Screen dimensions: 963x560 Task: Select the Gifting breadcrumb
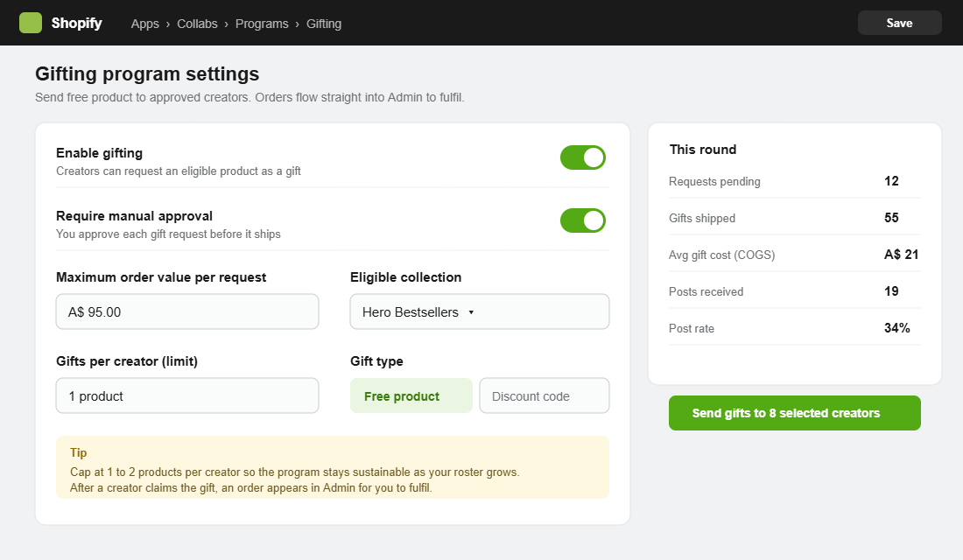coord(324,24)
